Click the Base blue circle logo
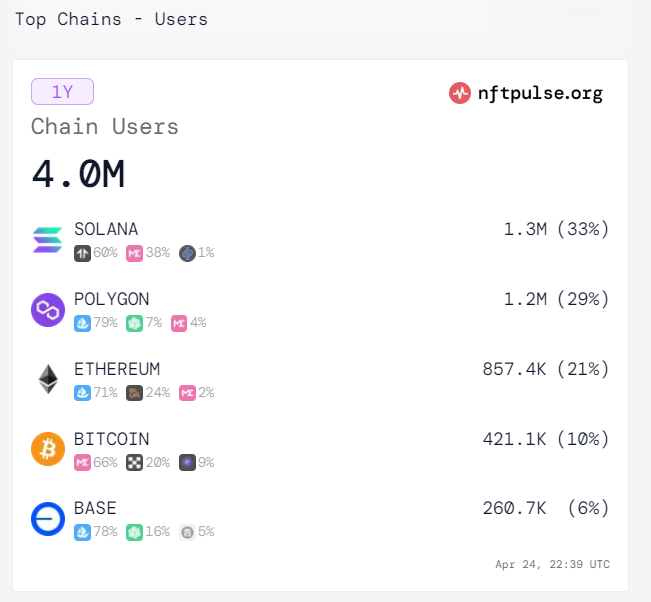The image size is (651, 602). point(48,519)
